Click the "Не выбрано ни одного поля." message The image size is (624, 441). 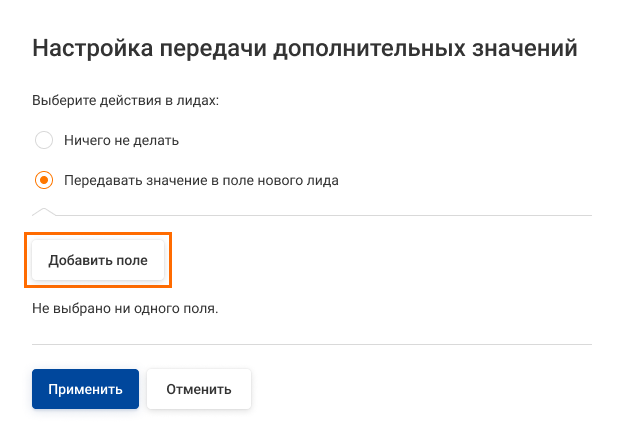click(x=125, y=308)
